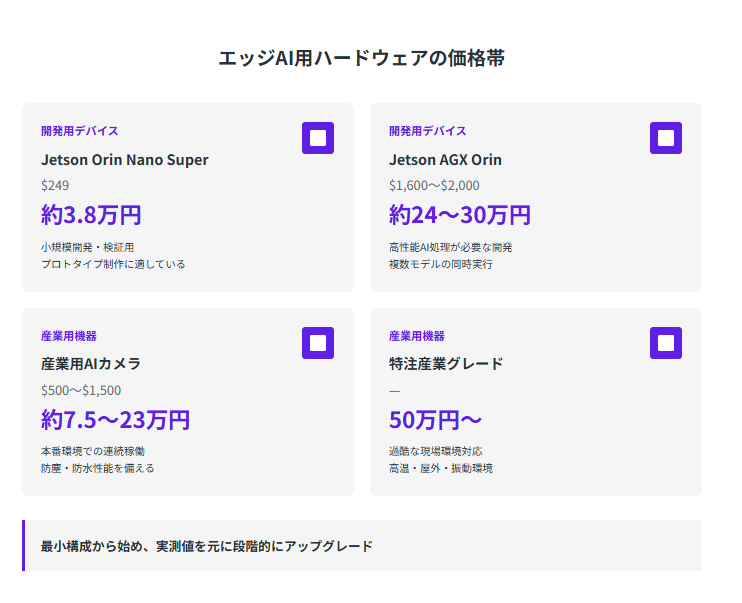This screenshot has height=603, width=742.
Task: Click the page title エッジAI用ハードウェアの価格帯
Action: coord(362,58)
